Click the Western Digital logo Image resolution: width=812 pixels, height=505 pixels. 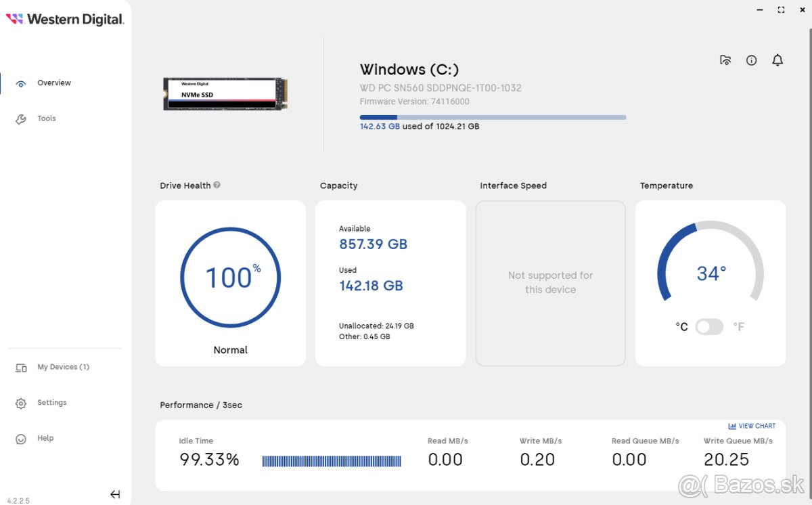pyautogui.click(x=65, y=20)
